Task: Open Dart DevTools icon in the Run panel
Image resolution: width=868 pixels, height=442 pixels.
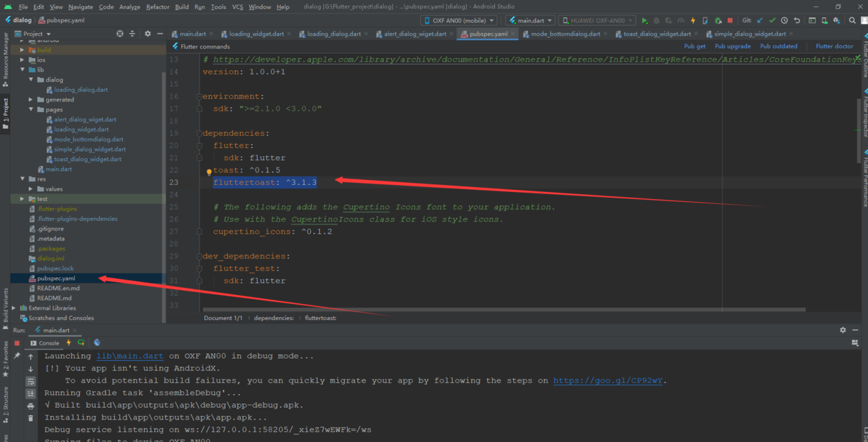Action: (x=97, y=343)
